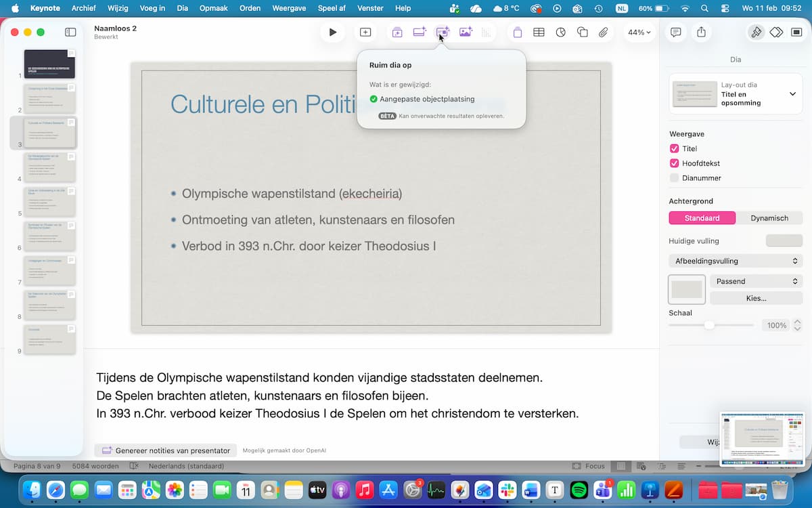The height and width of the screenshot is (508, 812).
Task: Open the 44% zoom dropdown
Action: [x=639, y=32]
